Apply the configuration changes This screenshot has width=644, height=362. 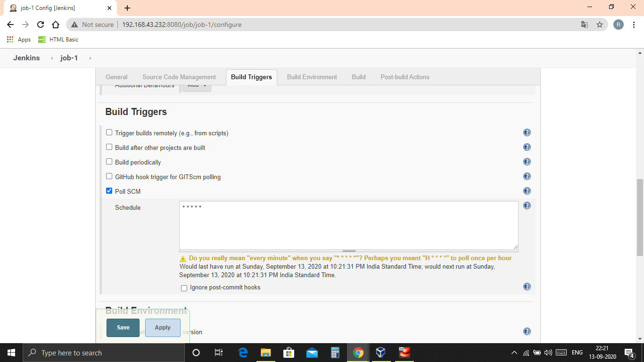click(163, 328)
